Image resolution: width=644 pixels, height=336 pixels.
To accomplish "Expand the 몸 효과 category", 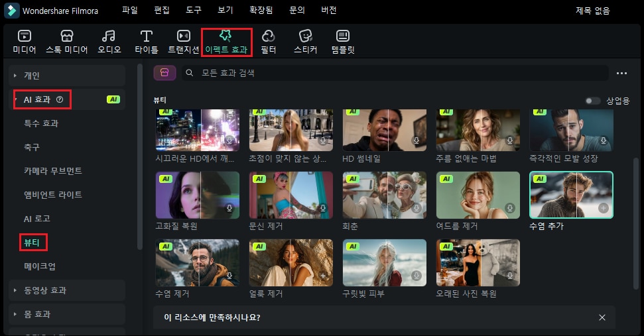I will (15, 314).
